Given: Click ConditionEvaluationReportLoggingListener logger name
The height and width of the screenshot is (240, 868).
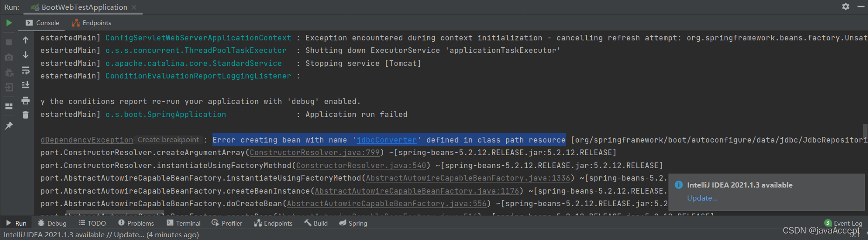Looking at the screenshot, I should coord(198,76).
